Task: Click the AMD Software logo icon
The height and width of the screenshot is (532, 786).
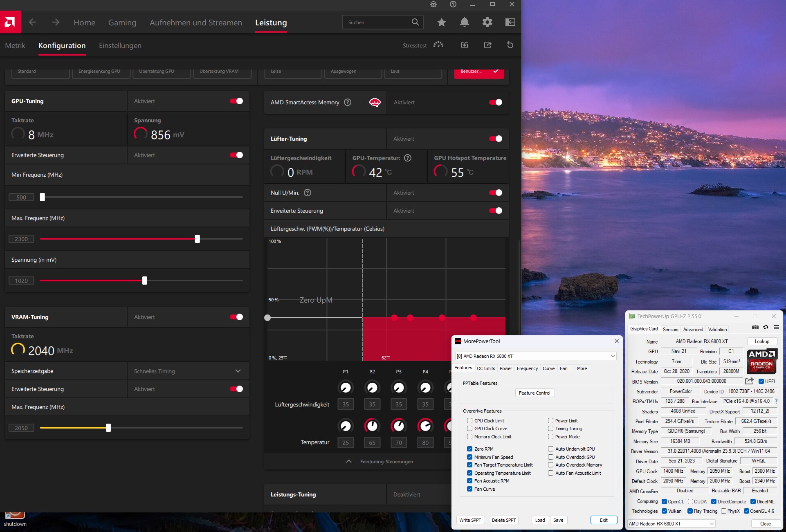Action: tap(10, 22)
